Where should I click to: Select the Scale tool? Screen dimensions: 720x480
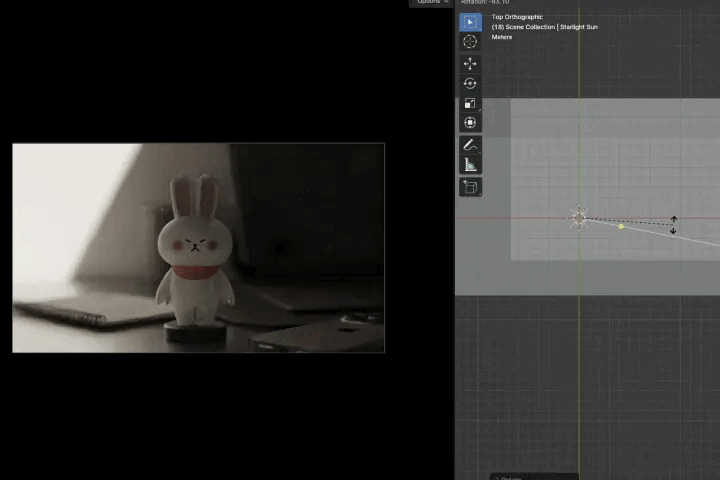click(470, 103)
